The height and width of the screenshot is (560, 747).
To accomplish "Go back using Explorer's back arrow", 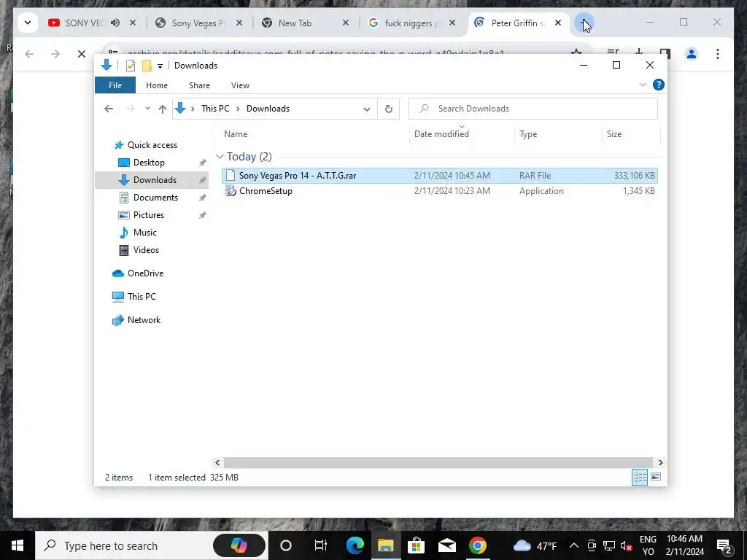I will coord(109,109).
